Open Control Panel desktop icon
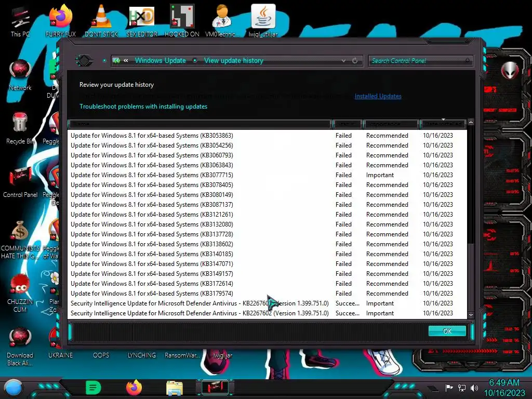Viewport: 532px width, 399px height. tap(20, 182)
